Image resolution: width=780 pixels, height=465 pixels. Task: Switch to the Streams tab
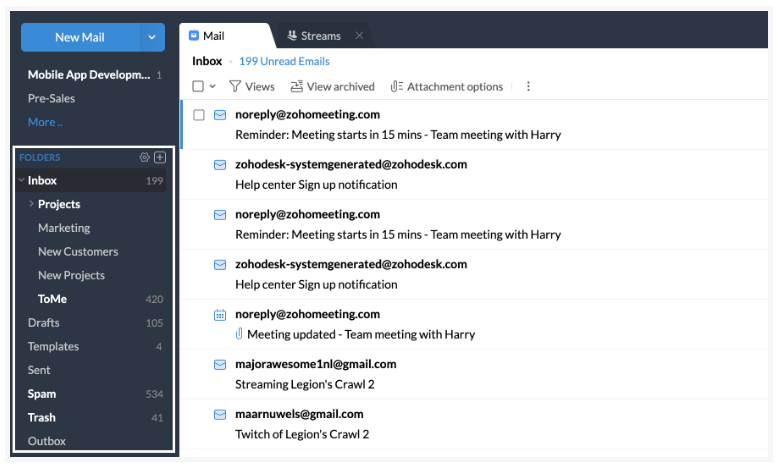coord(314,36)
